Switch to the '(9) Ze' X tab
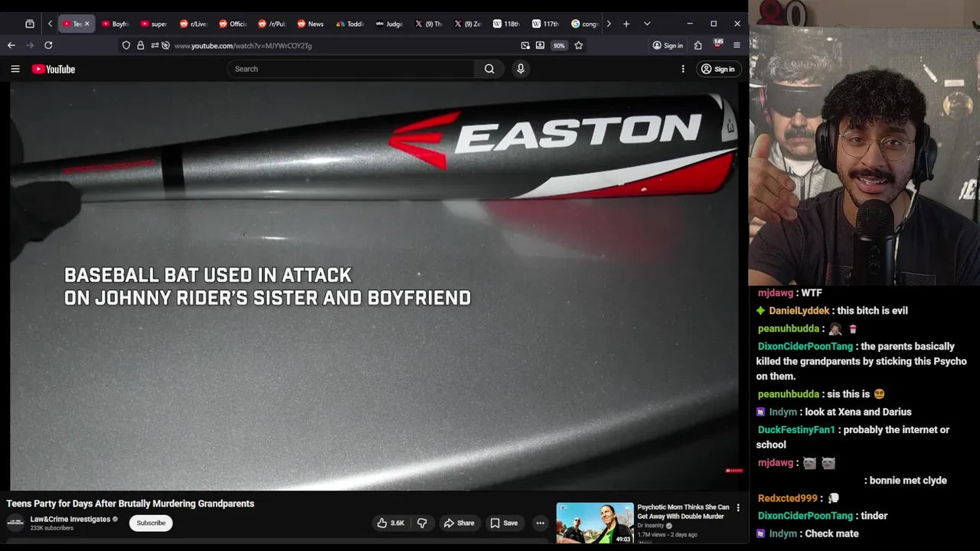980x551 pixels. pyautogui.click(x=467, y=24)
